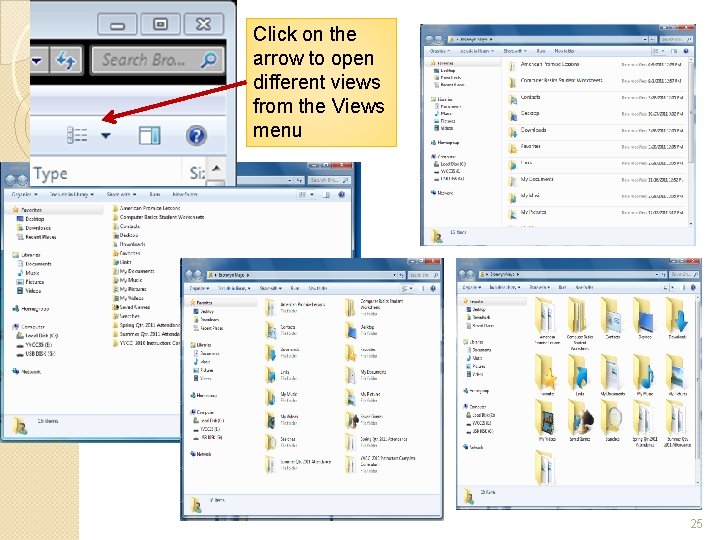Screen dimensions: 720x540
Task: Select Contacts tile in tiles-view window
Action: pyautogui.click(x=281, y=330)
